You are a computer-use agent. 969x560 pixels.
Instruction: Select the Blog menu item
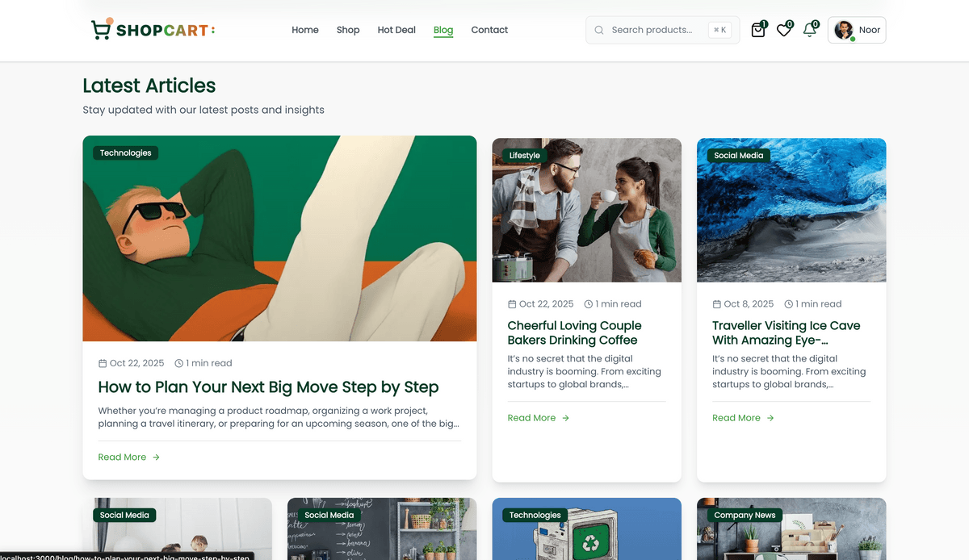[x=443, y=30]
